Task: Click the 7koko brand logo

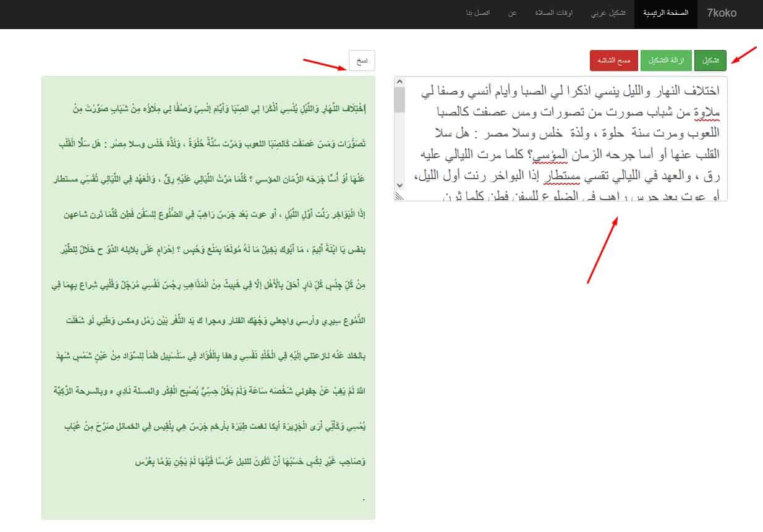Action: 722,14
